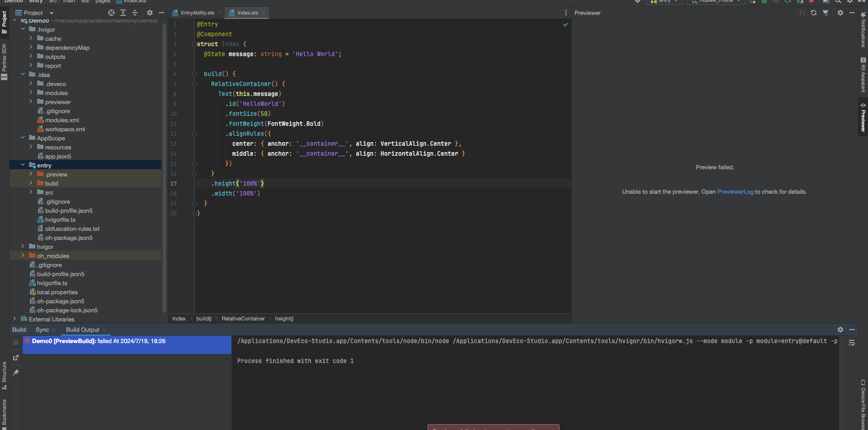Toggle the Previewer sidebar button

pos(863,117)
